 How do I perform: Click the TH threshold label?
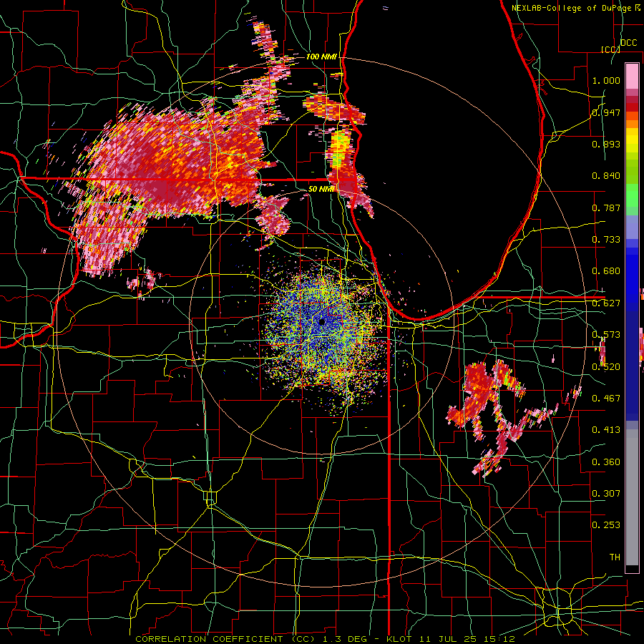[x=615, y=557]
